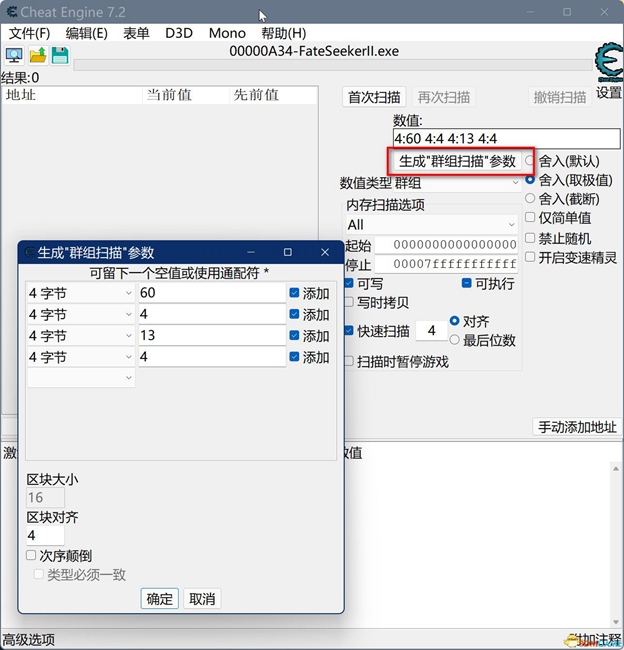Viewport: 624px width, 650px height.
Task: Click the group scan dialog title icon
Action: [x=28, y=253]
